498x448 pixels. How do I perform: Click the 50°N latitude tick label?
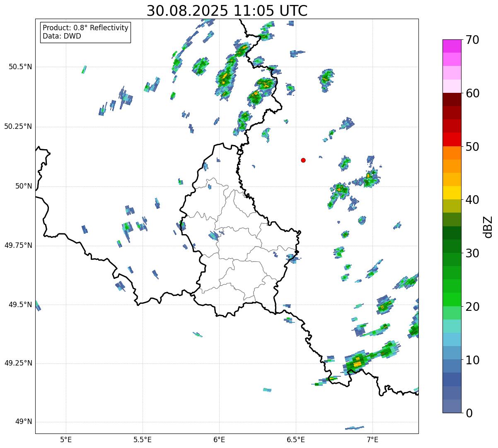(23, 186)
